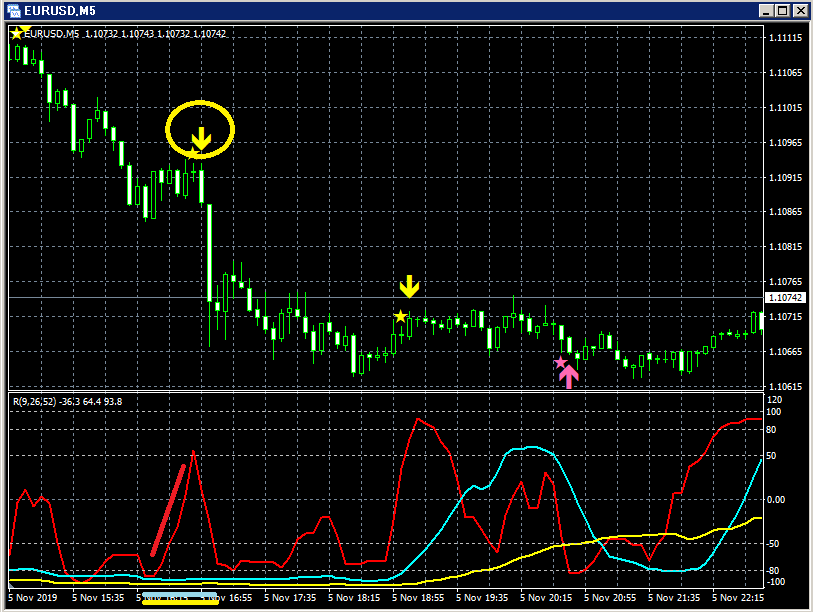Click price scale value 1.10965
Viewport: 813px width, 612px height.
pyautogui.click(x=785, y=143)
